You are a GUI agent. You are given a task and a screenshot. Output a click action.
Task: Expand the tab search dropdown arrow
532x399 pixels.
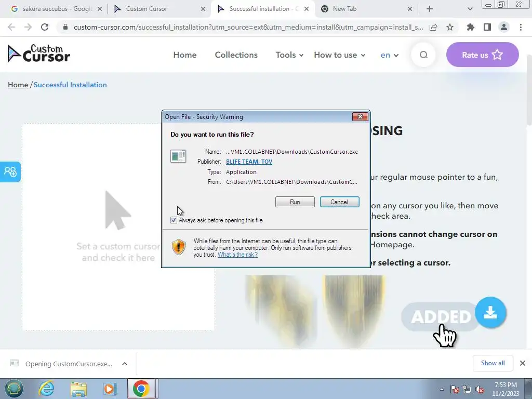point(470,9)
